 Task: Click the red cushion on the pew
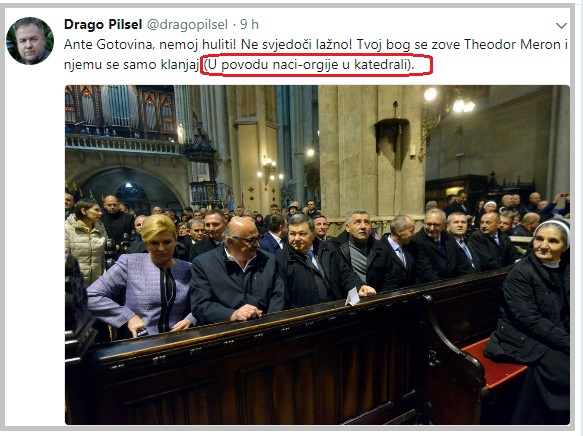[493, 363]
